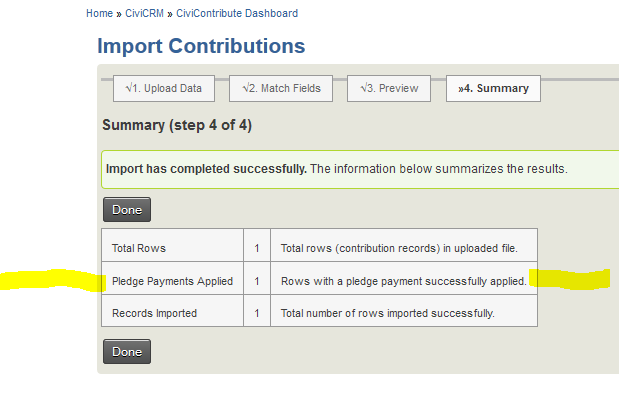
Task: Open the CiviCRM breadcrumb link
Action: click(144, 13)
